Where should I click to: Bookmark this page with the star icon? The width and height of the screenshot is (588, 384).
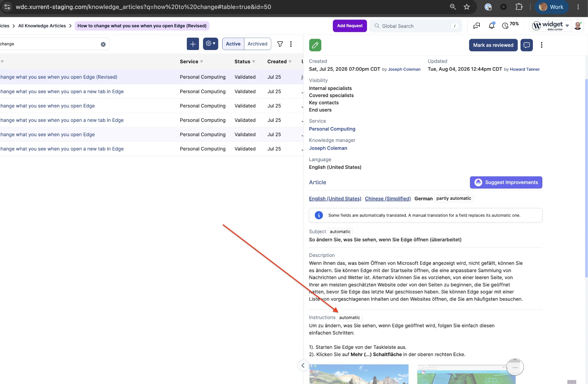[467, 7]
